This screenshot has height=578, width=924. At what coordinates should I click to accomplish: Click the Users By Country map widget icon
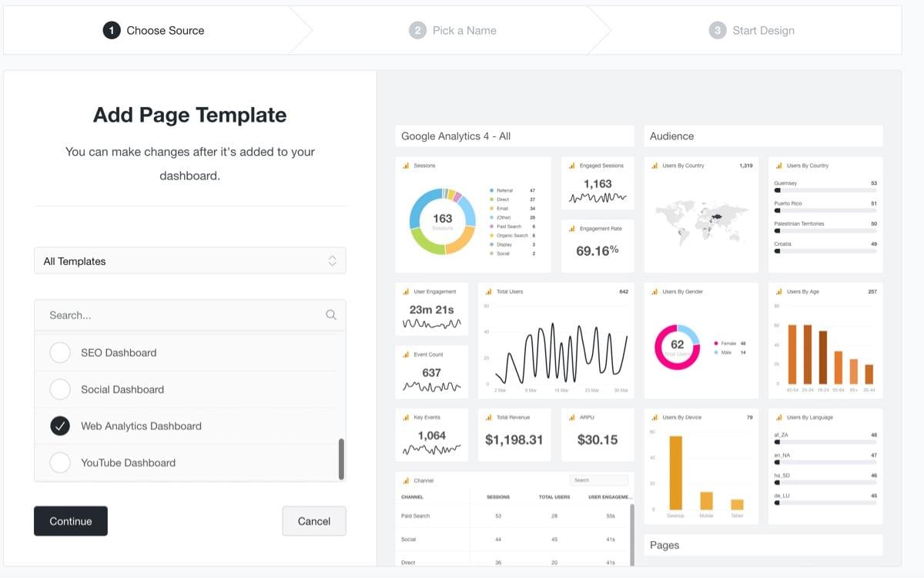coord(654,166)
